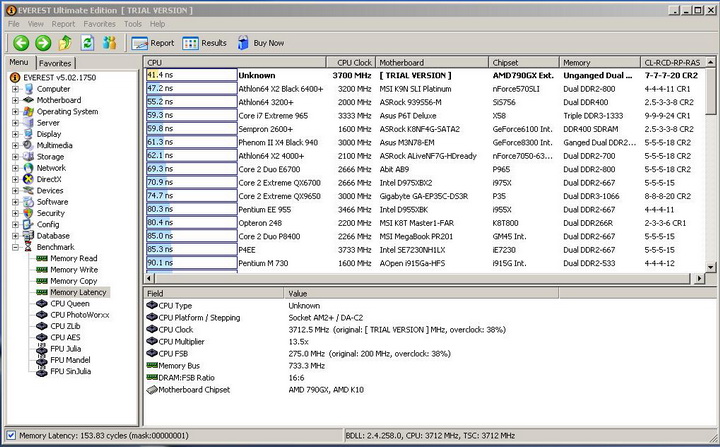This screenshot has width=720, height=447.
Task: Select CPU AES benchmark
Action: 65,337
